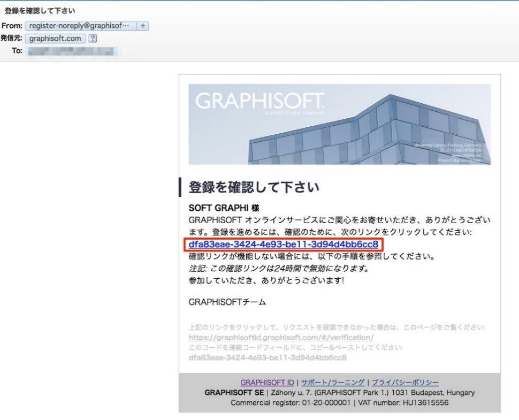
Task: Click the blurred recipient address in To field
Action: 71,51
